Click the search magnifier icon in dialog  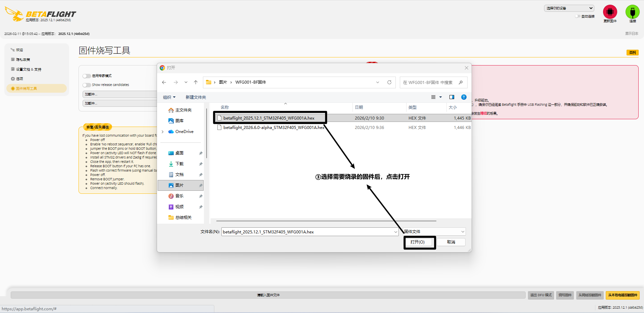[461, 82]
